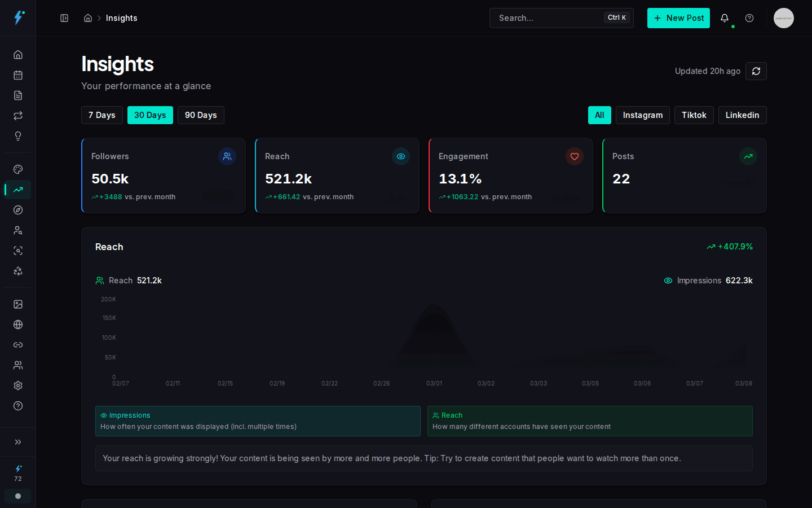This screenshot has width=812, height=508.
Task: Select the 90 Days range button
Action: [x=201, y=115]
